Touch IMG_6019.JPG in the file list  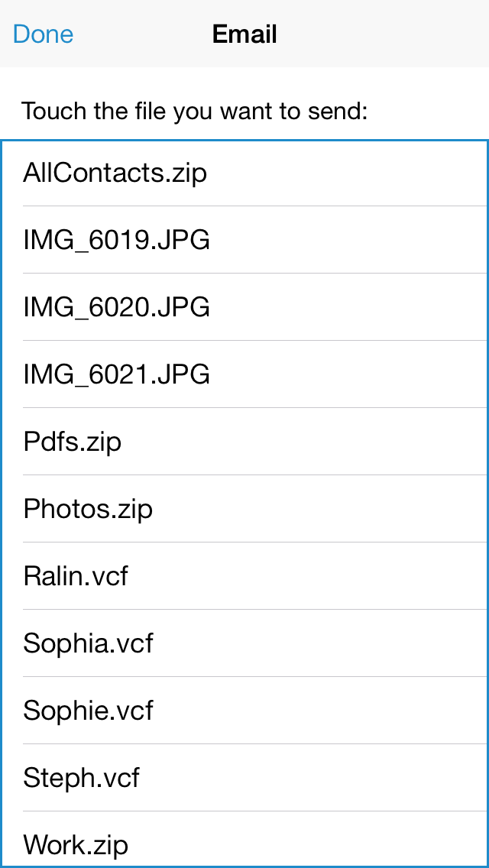(x=117, y=240)
